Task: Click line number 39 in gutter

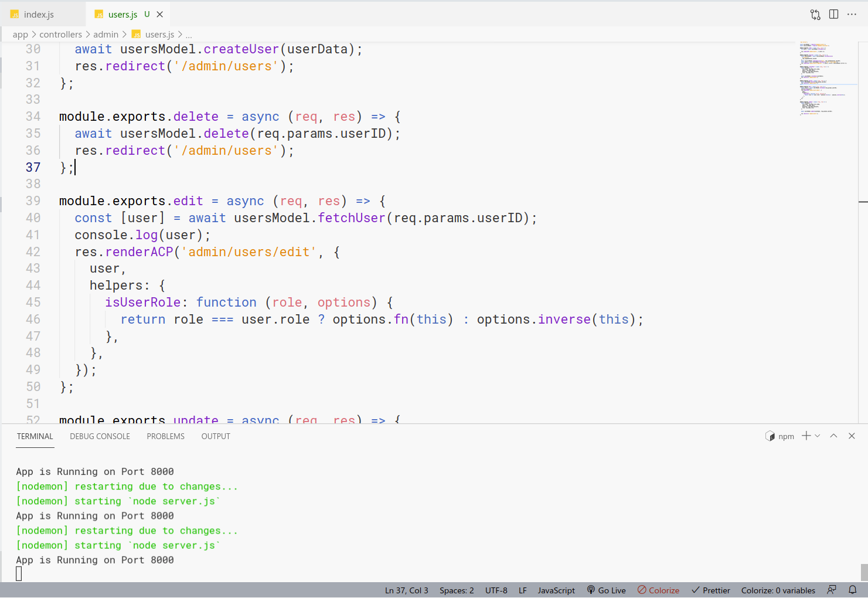Action: click(33, 201)
